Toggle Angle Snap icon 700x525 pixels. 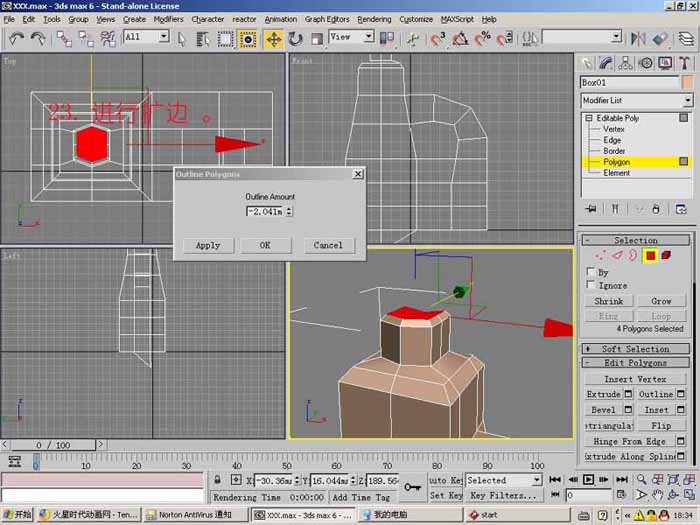coord(460,39)
